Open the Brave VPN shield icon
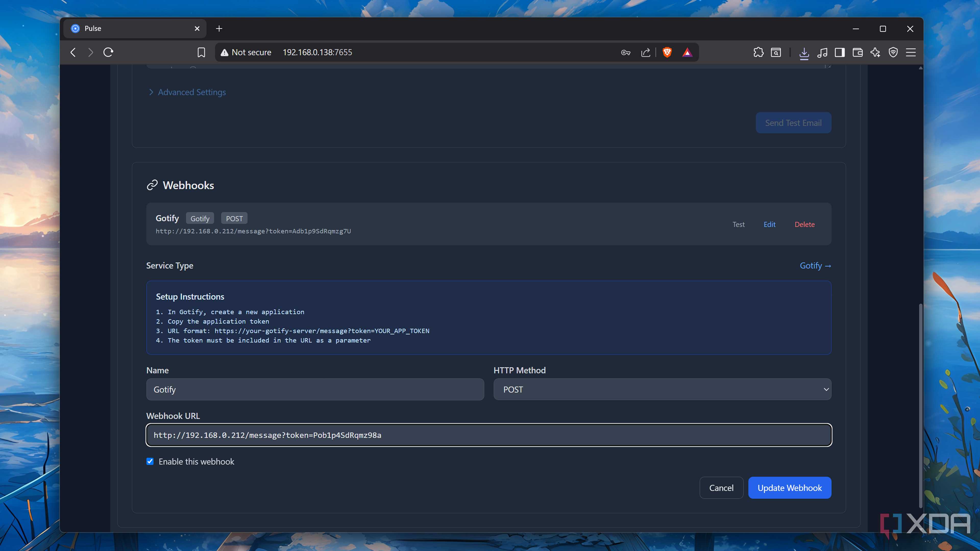Image resolution: width=980 pixels, height=551 pixels. pyautogui.click(x=893, y=53)
